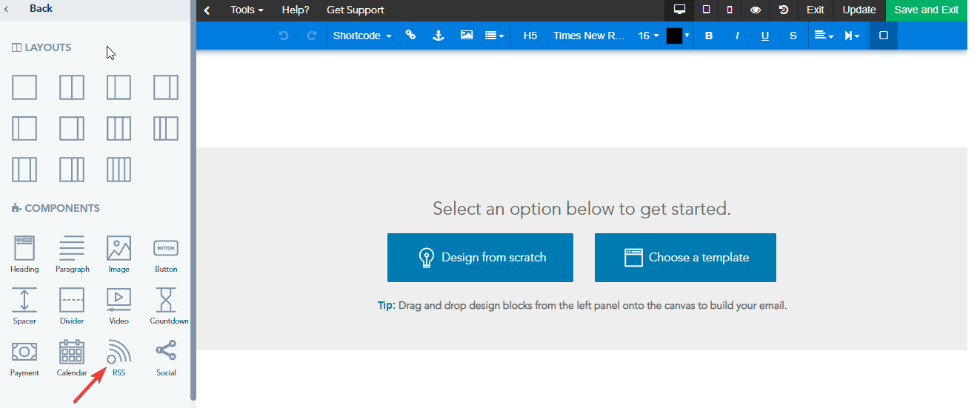Add the Countdown component
Viewport: 980px width, 408px height.
coord(169,306)
